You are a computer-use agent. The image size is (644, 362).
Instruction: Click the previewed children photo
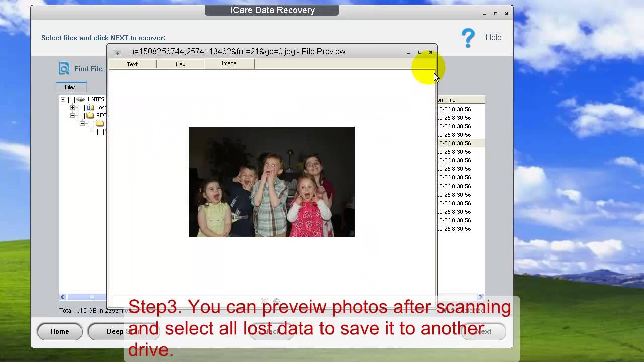(272, 182)
